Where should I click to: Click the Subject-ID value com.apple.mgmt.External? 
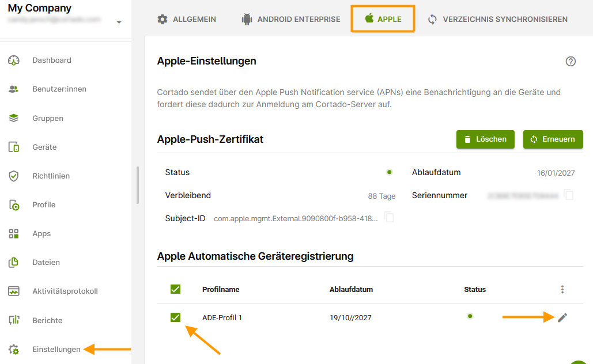click(x=296, y=218)
